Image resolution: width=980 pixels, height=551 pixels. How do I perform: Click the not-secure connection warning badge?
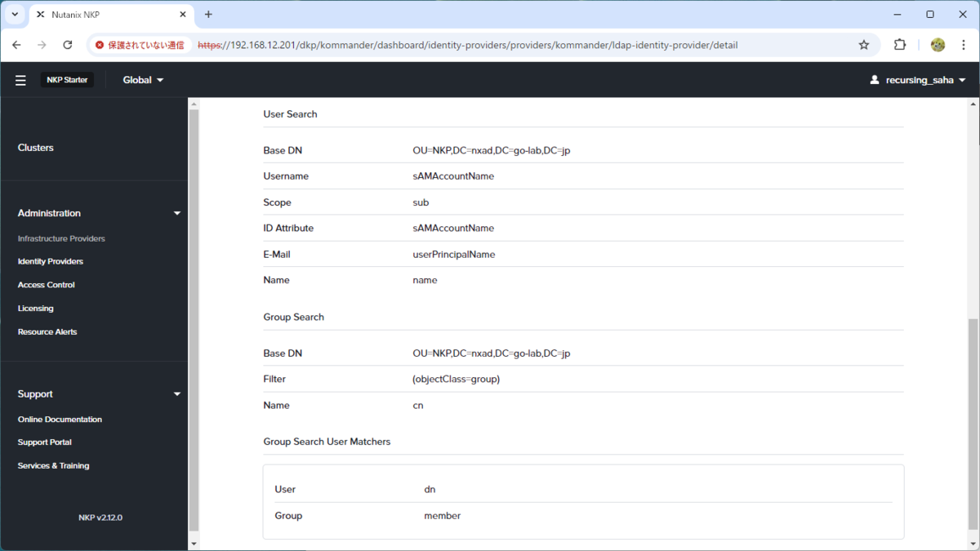click(140, 45)
